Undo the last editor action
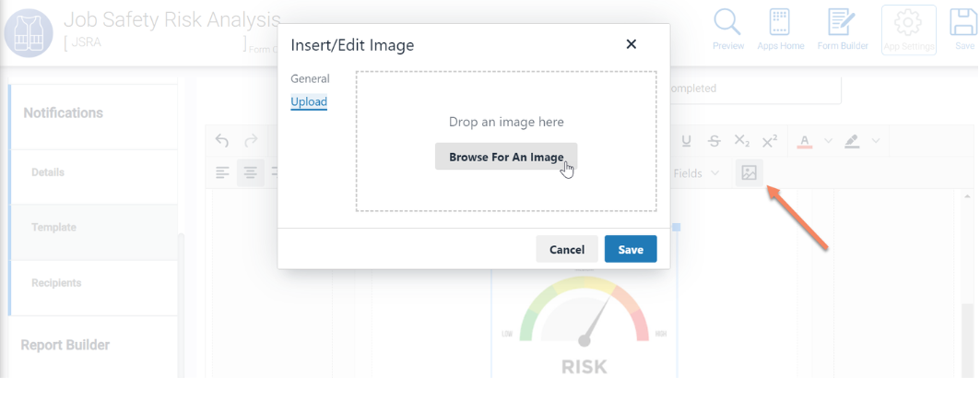This screenshot has height=402, width=980. click(x=222, y=141)
